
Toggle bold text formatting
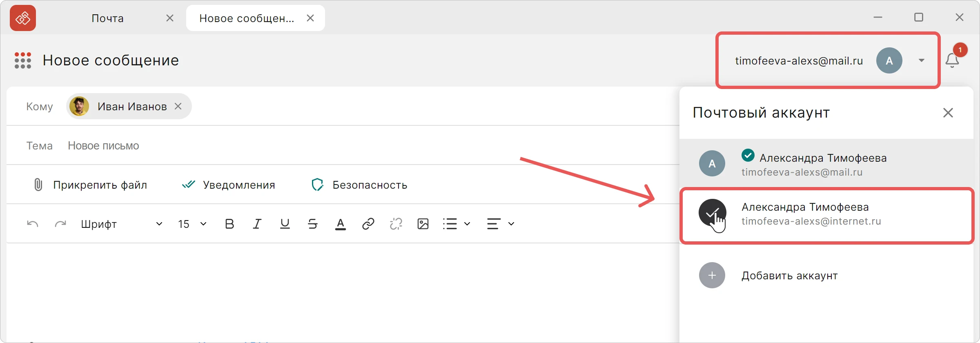(x=229, y=224)
